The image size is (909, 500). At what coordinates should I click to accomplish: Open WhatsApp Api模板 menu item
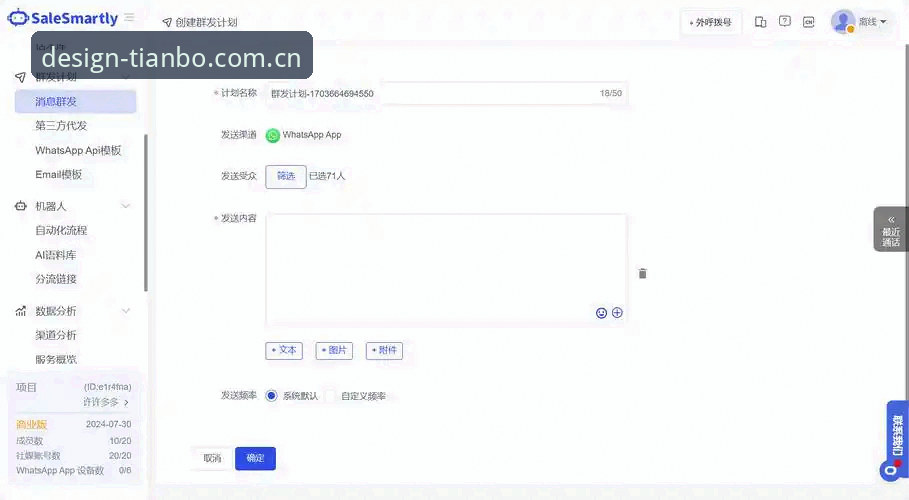pyautogui.click(x=78, y=150)
